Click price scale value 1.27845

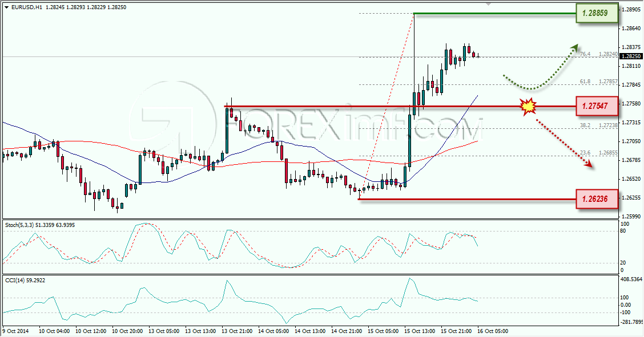(631, 85)
